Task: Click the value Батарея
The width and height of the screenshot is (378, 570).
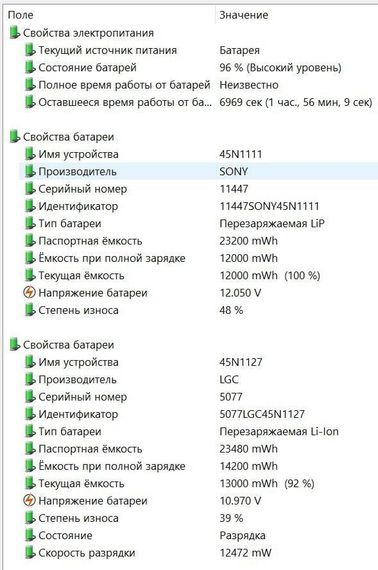Action: click(240, 50)
